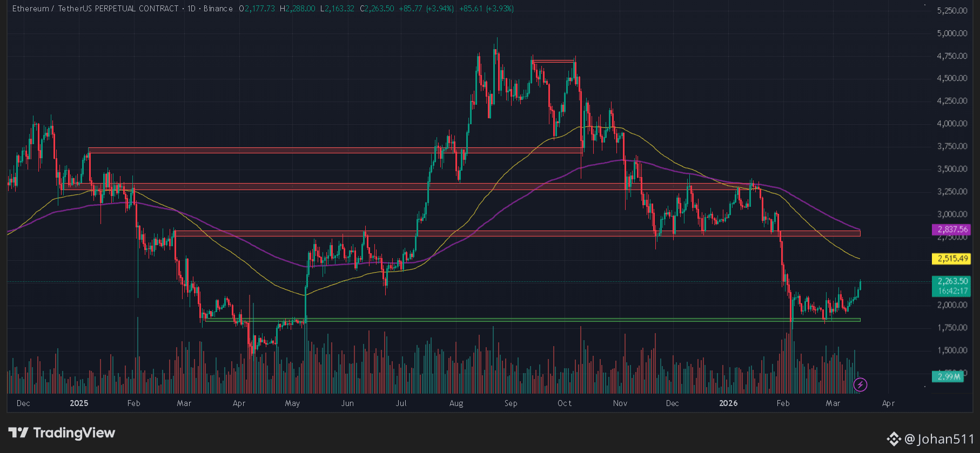Click the Sep label on time axis

511,403
